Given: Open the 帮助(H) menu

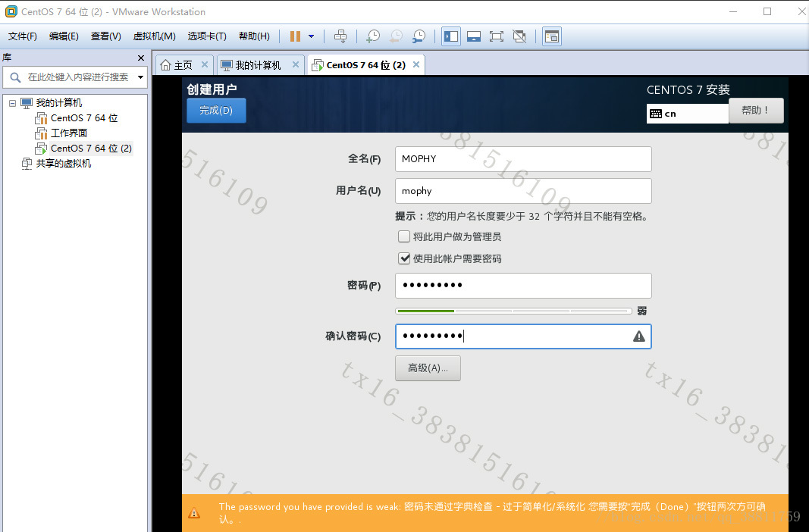Looking at the screenshot, I should point(254,36).
